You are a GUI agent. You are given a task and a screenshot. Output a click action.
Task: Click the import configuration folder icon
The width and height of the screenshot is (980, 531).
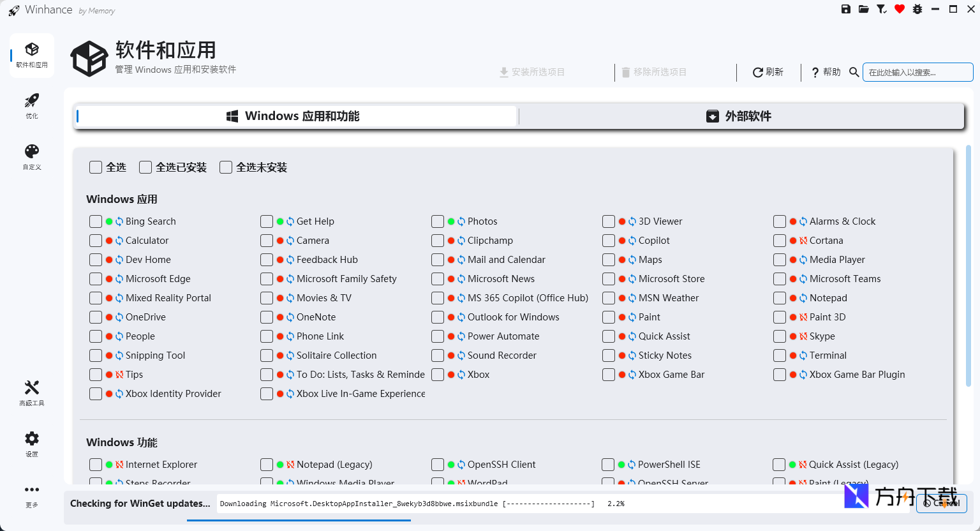(x=863, y=9)
